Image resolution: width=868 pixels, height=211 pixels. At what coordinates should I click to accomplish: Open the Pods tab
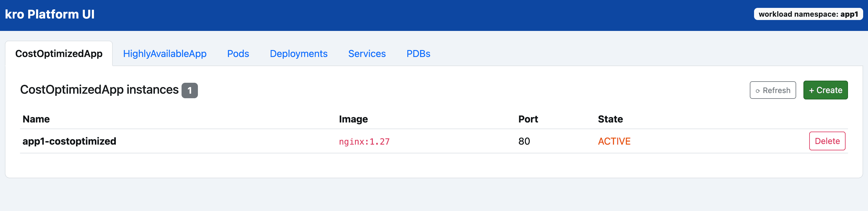pyautogui.click(x=238, y=54)
